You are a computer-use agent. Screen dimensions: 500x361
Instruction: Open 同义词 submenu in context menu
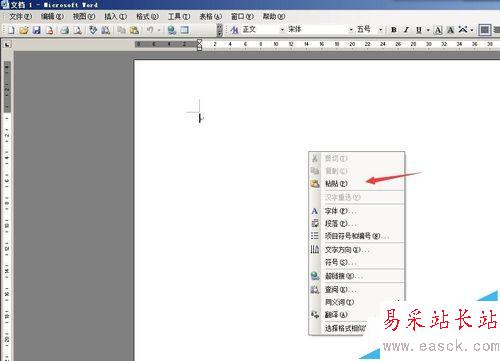[357, 302]
